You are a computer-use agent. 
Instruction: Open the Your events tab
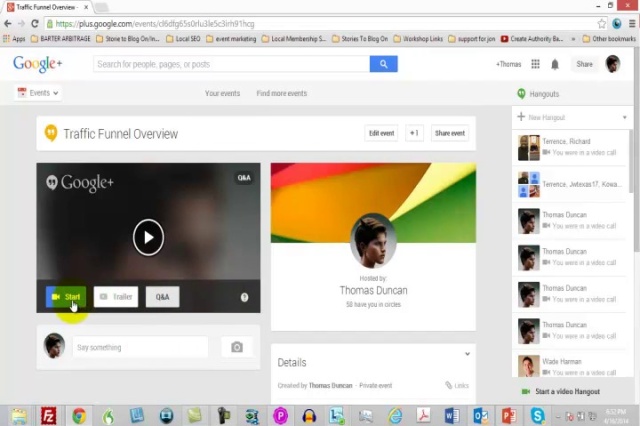[x=222, y=93]
